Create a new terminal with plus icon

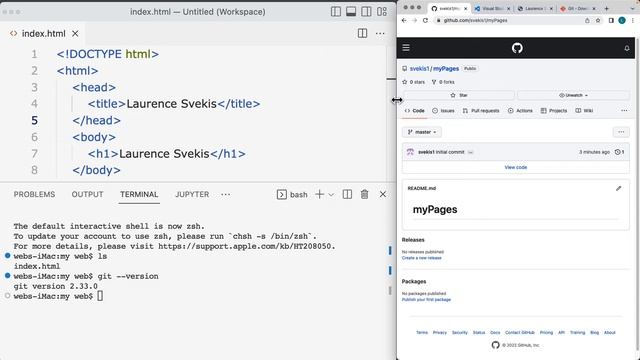320,194
